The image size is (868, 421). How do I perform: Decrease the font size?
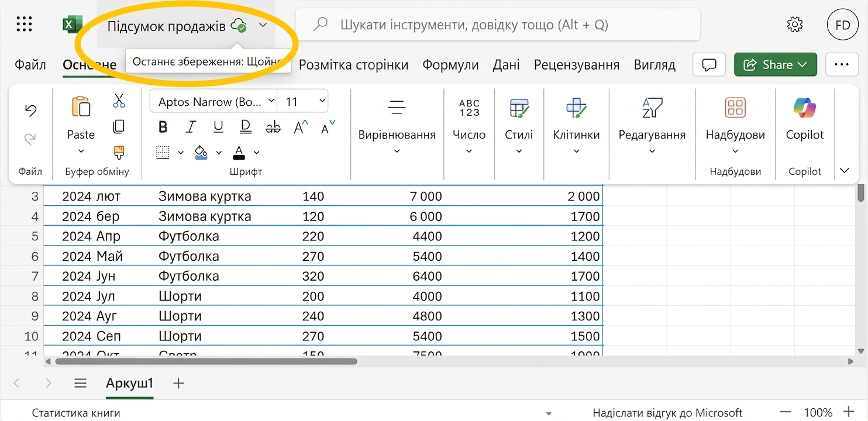tap(328, 127)
